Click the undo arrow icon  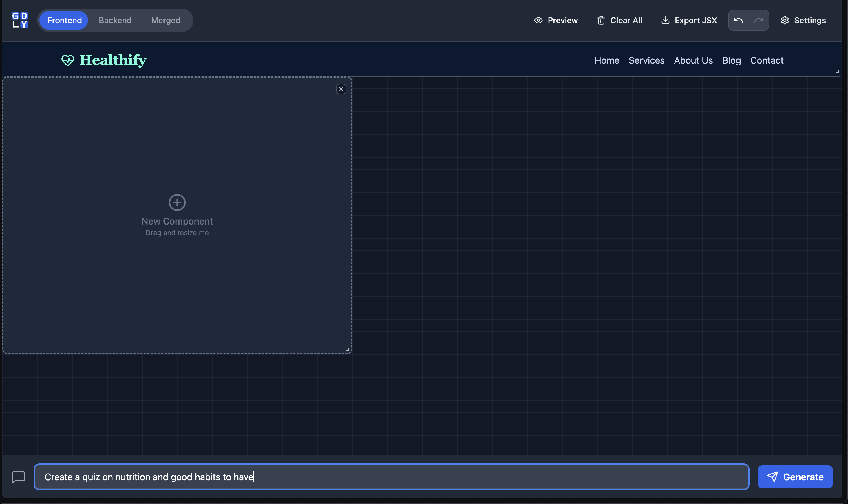[738, 20]
